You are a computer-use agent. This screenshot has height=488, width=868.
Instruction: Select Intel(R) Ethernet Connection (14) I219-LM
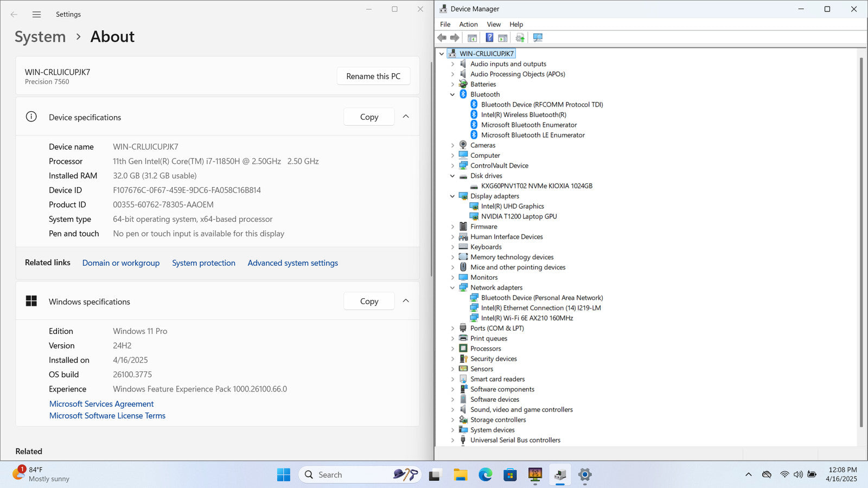(541, 308)
